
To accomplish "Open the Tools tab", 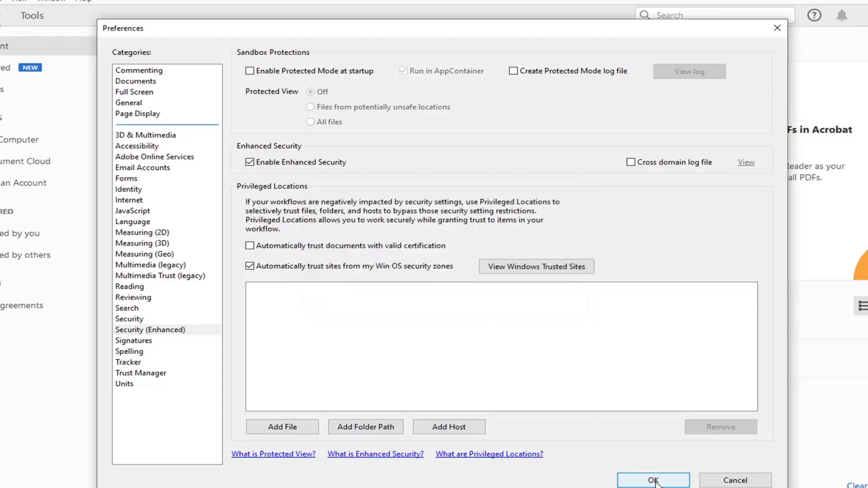I will [x=32, y=15].
